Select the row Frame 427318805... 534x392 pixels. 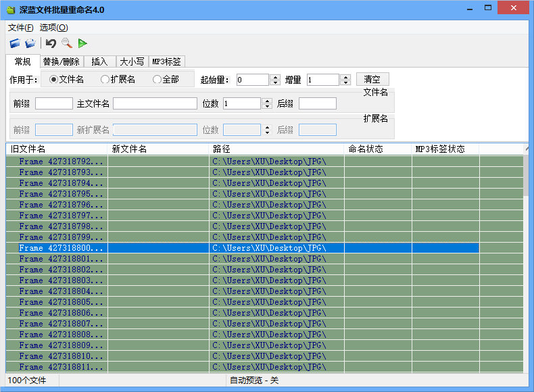click(243, 302)
